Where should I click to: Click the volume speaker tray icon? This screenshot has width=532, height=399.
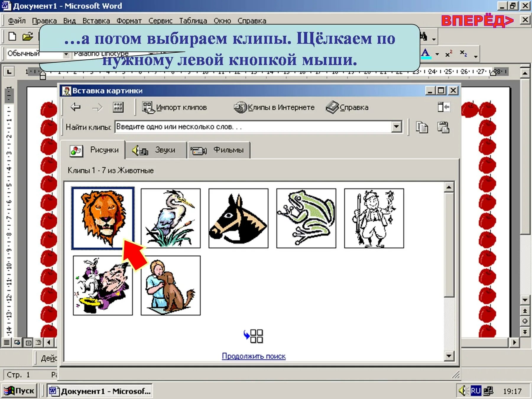pos(463,391)
